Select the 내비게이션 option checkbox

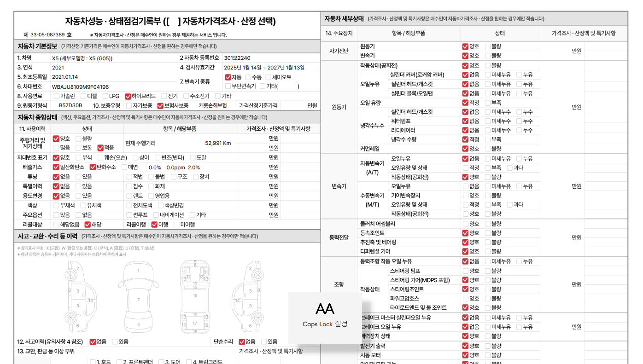(156, 215)
